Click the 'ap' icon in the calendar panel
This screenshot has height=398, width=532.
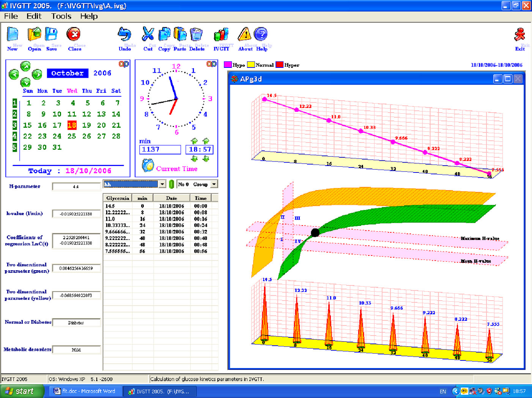tap(124, 64)
